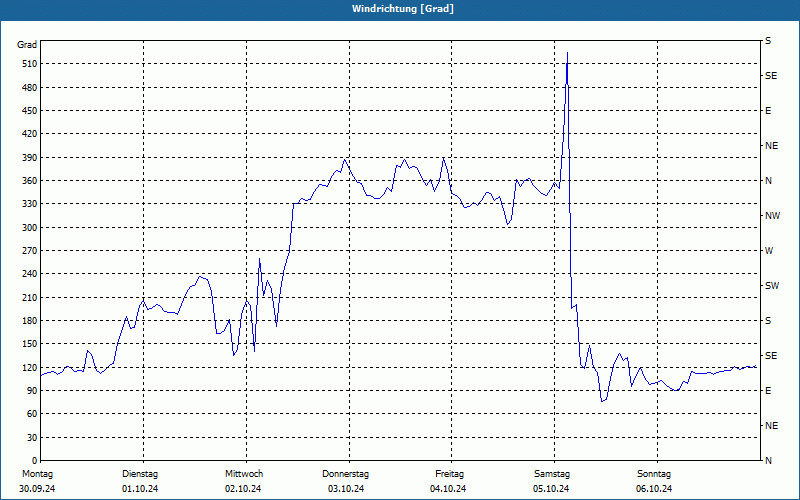800x500 pixels.
Task: Click the date 05.10.24
Action: pyautogui.click(x=551, y=489)
